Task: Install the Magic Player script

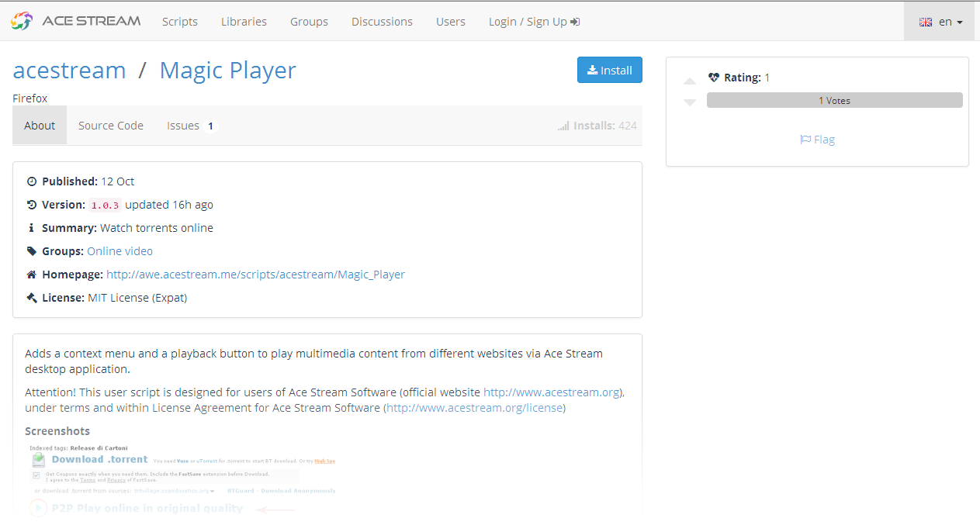Action: click(610, 70)
